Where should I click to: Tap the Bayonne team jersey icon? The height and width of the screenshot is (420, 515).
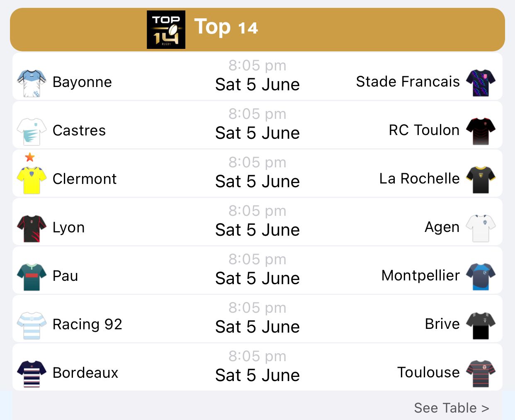32,83
